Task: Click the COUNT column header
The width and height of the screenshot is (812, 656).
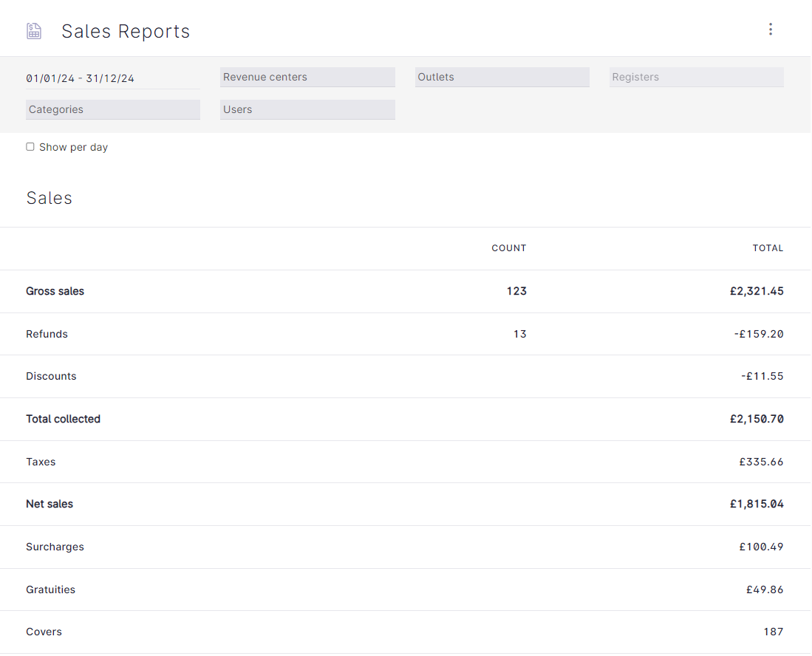Action: point(509,248)
